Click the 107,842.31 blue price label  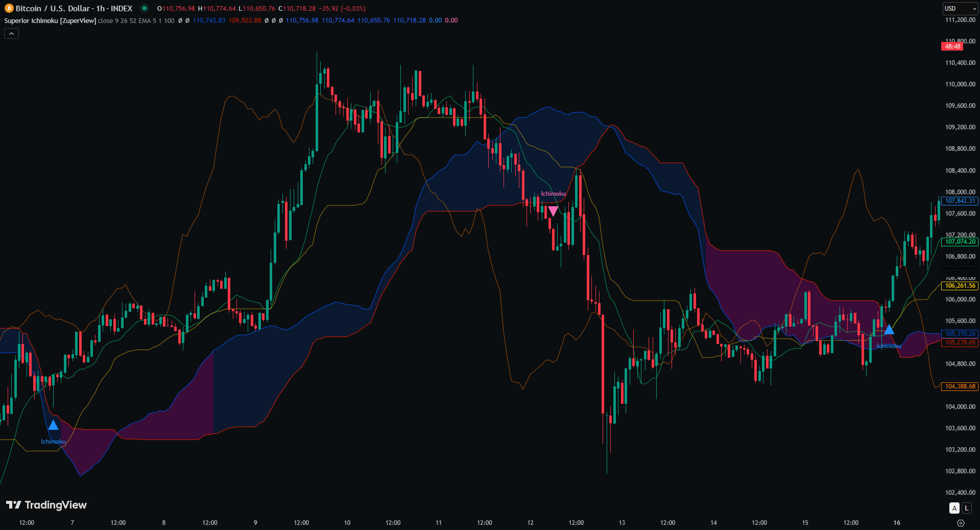[x=960, y=201]
